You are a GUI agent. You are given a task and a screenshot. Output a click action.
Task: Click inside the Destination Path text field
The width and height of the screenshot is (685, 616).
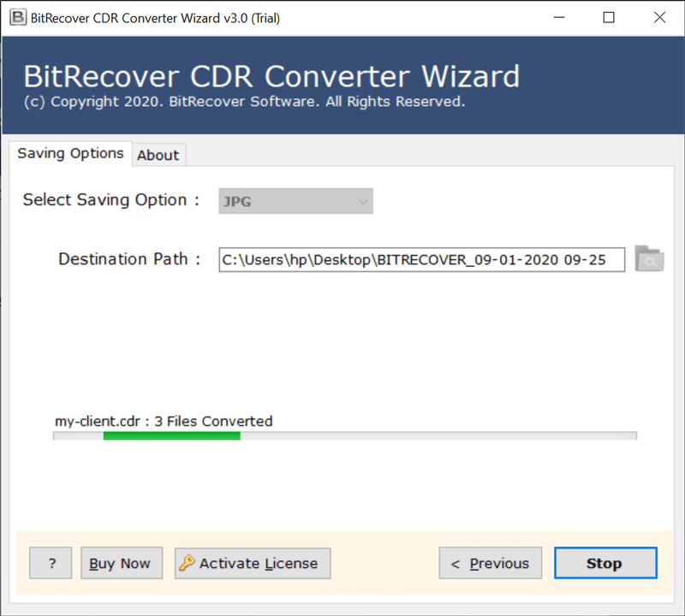pos(421,259)
